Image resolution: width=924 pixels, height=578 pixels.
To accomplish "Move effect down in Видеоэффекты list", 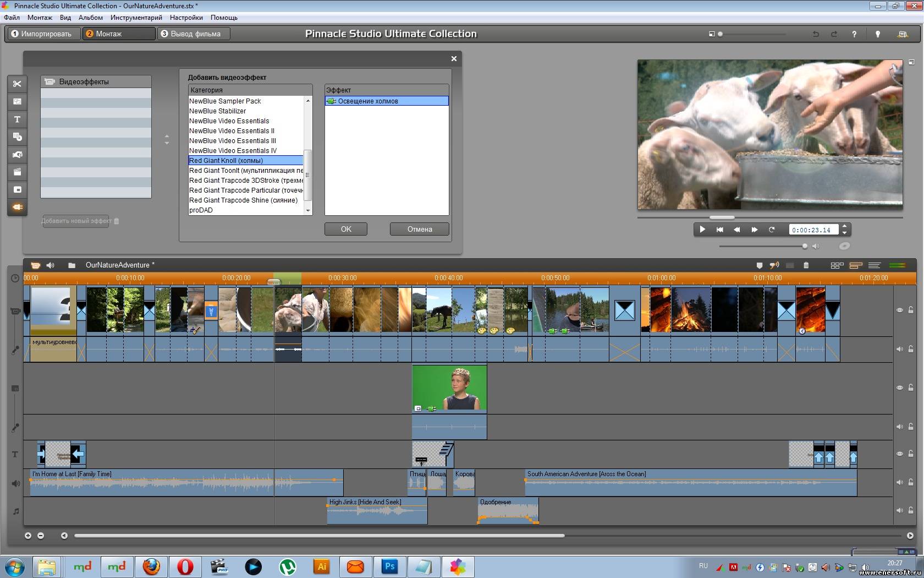I will (167, 143).
